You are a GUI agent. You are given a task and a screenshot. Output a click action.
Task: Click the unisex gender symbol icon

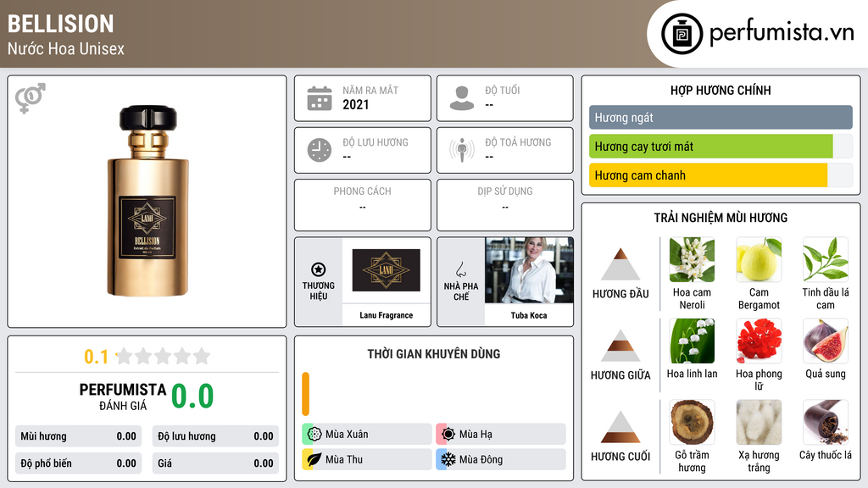coord(31,98)
